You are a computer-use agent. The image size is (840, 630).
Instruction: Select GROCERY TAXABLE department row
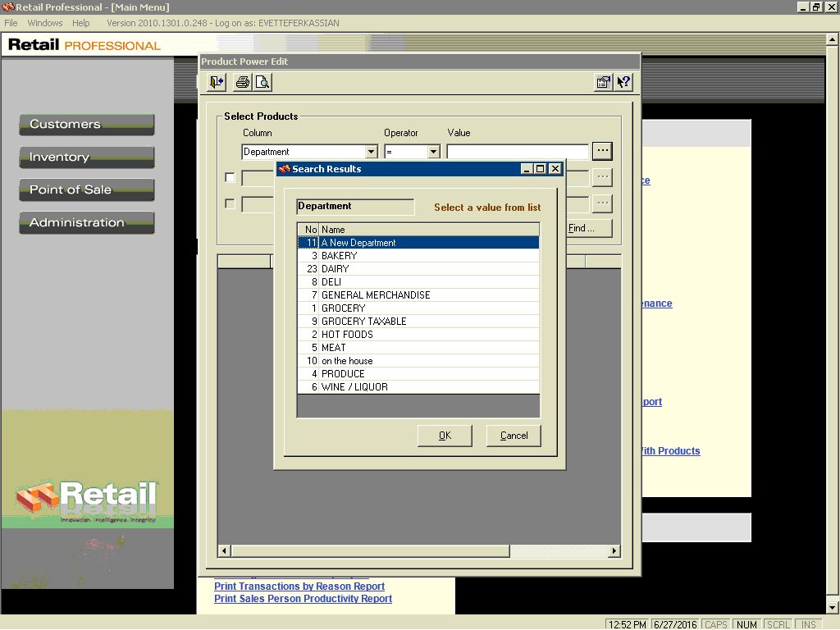pos(418,322)
